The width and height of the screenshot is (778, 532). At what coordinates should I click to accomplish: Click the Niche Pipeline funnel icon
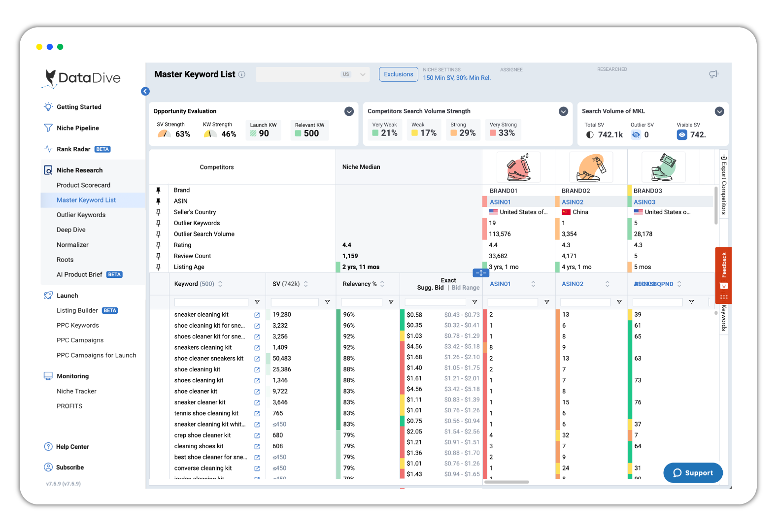point(48,128)
